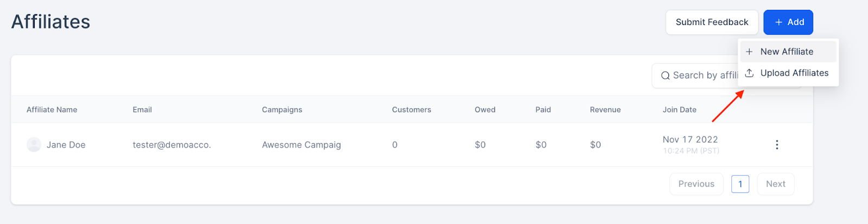
Task: Open Jane Doe row options menu
Action: tap(777, 145)
